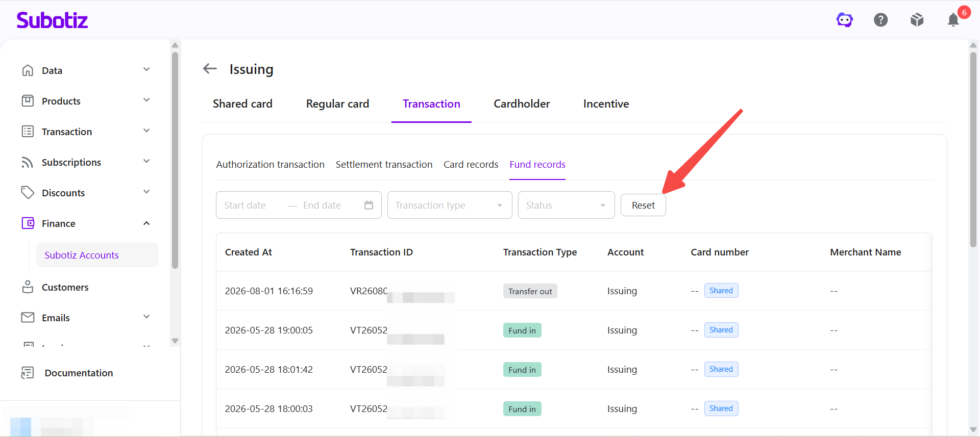
Task: Click the Discounts tag icon
Action: (28, 193)
